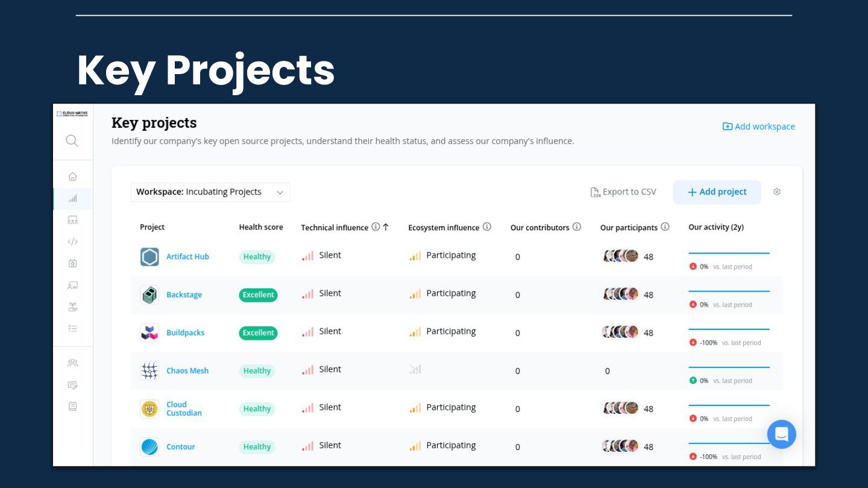Open the people group sidebar icon
868x488 pixels.
tap(72, 363)
